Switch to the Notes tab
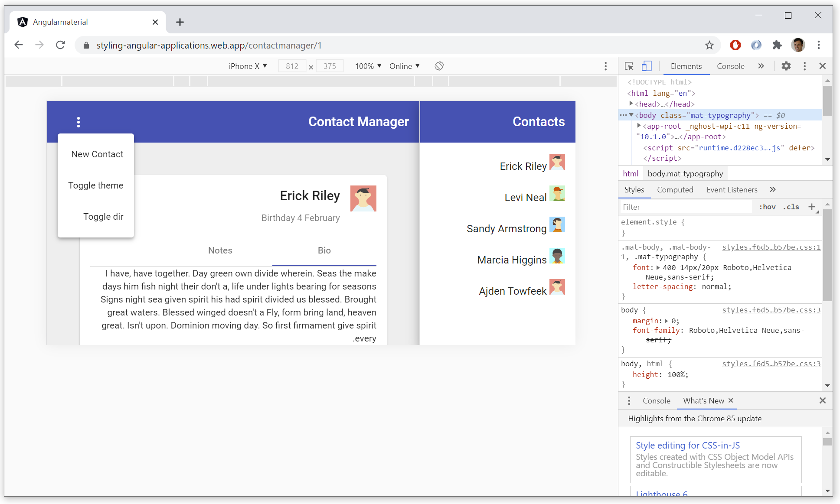Screen dimensions: 840x504 (220, 250)
